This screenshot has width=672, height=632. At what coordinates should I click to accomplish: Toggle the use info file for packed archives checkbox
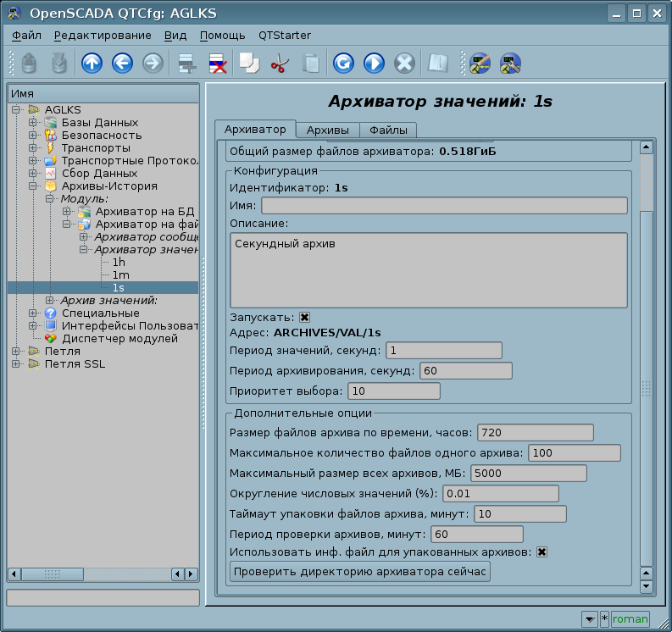[541, 552]
